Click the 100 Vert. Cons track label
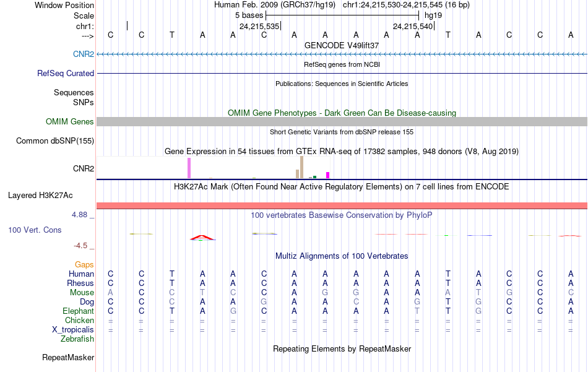588x372 pixels. click(x=35, y=230)
